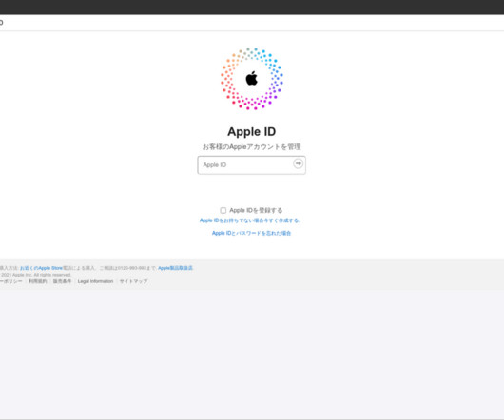Check the 'Apple IDを登録する' checkbox
The height and width of the screenshot is (420, 504).
[223, 210]
